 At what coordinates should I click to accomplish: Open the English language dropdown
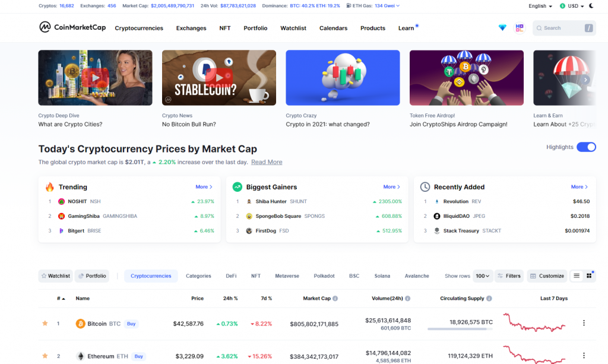[x=540, y=6]
